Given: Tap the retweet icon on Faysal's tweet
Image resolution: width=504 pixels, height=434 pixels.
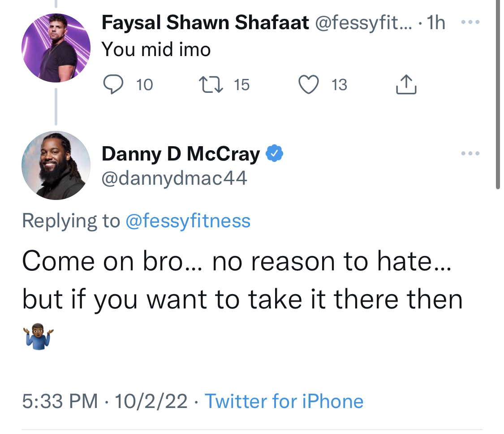Looking at the screenshot, I should point(211,84).
